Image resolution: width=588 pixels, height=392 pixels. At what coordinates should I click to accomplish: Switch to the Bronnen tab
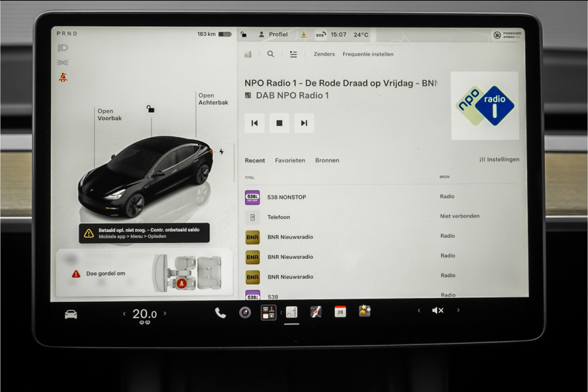pyautogui.click(x=327, y=160)
